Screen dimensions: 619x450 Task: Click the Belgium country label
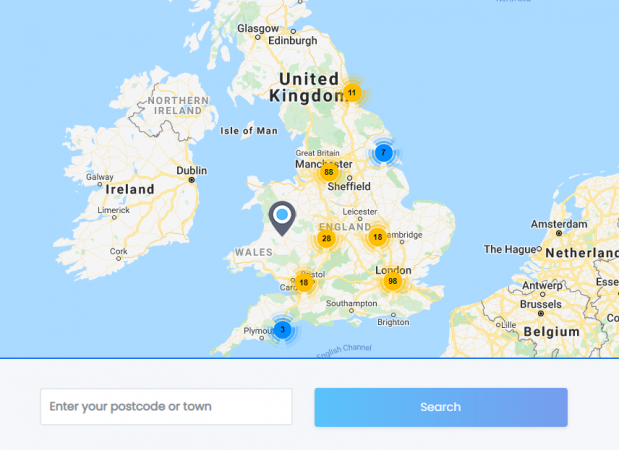click(551, 331)
